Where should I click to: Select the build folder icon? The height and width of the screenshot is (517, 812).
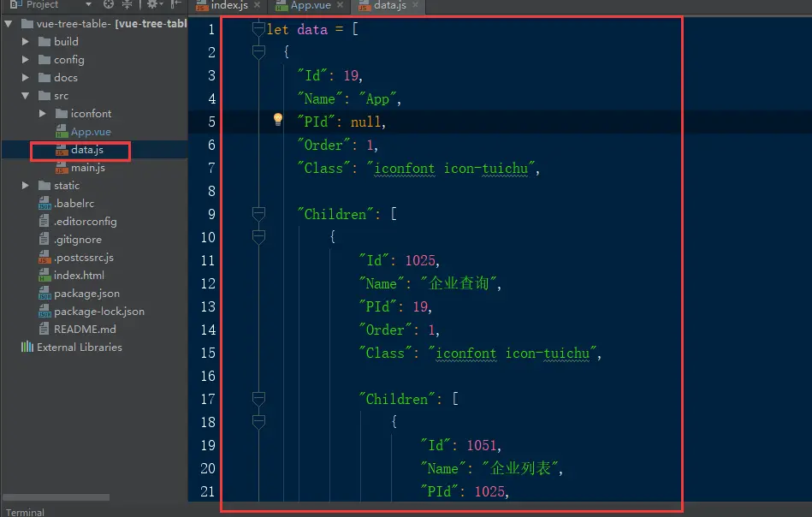[x=44, y=41]
